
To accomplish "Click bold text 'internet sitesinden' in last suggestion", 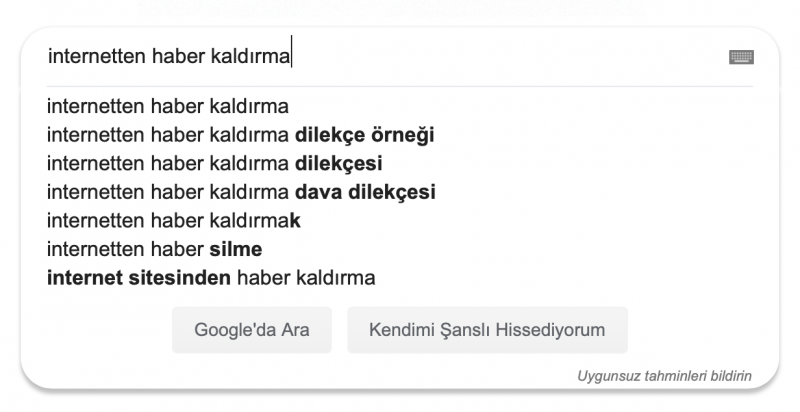I will tap(139, 278).
